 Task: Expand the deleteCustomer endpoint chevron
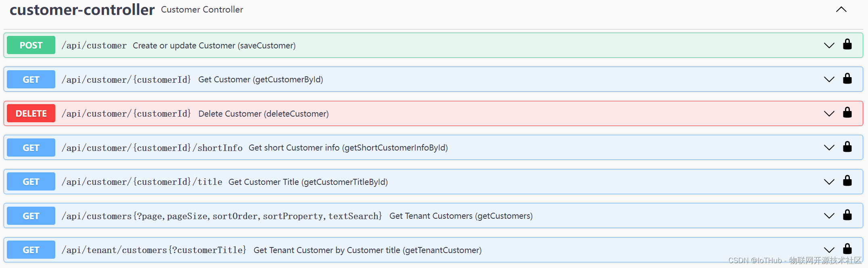(x=829, y=114)
